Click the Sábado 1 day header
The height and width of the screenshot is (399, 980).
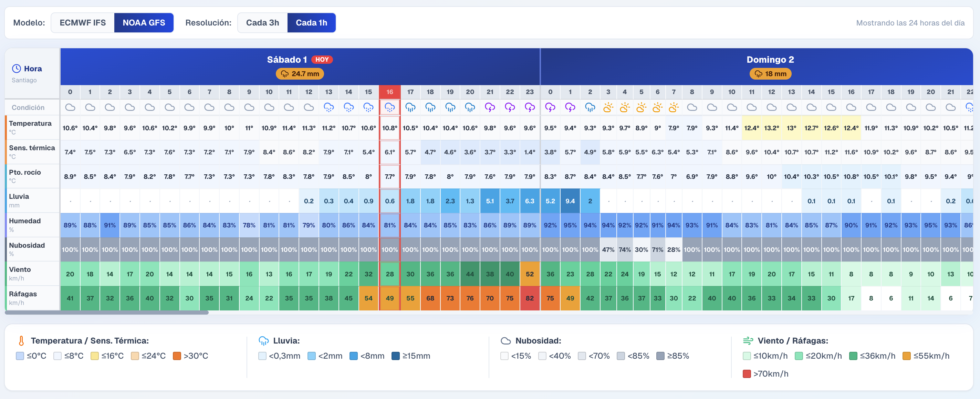click(x=287, y=60)
